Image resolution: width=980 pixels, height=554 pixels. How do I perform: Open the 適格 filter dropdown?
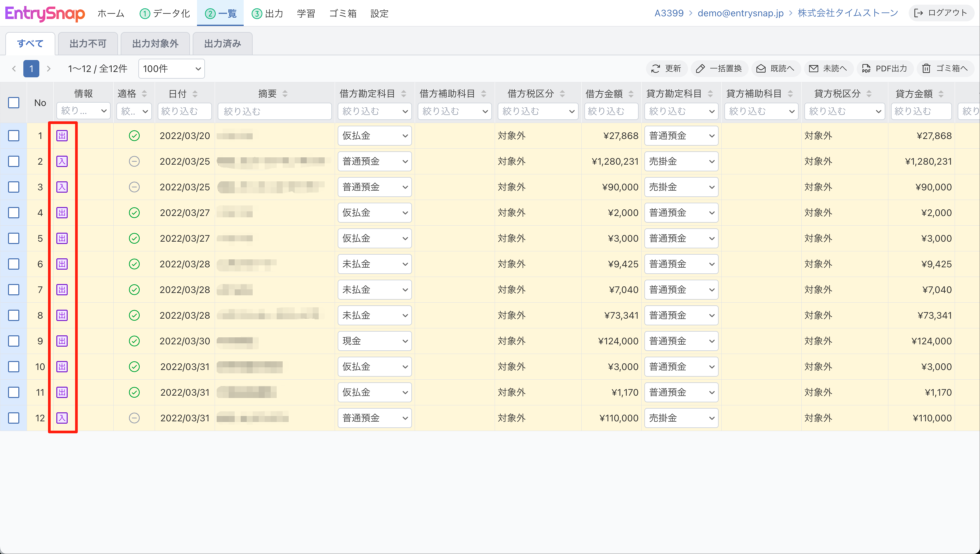134,111
